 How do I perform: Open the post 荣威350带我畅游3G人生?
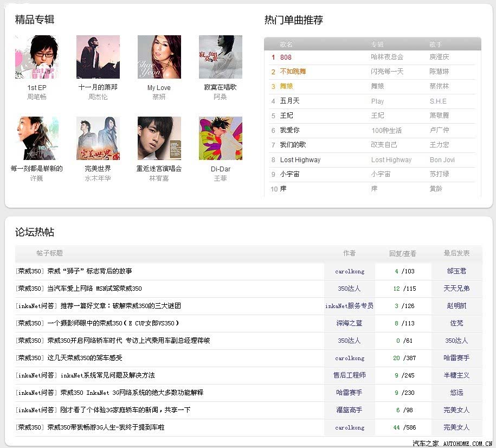[x=106, y=427]
